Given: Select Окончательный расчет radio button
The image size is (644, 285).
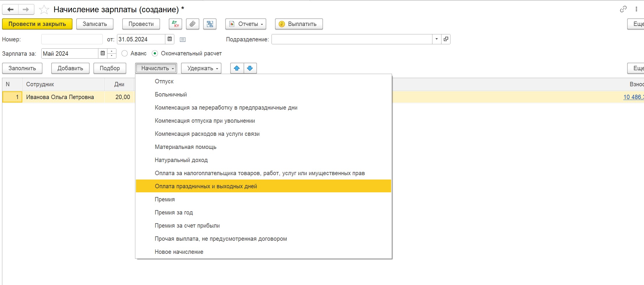Looking at the screenshot, I should [x=155, y=53].
